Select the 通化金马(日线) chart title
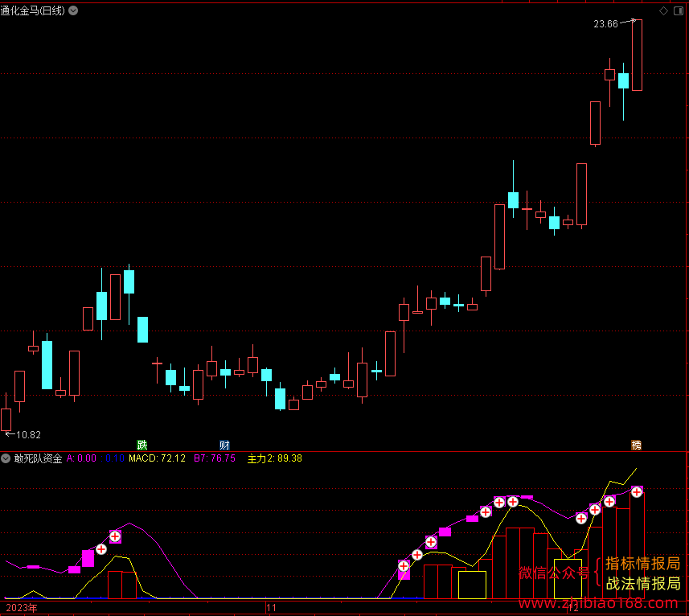This screenshot has height=616, width=689. click(x=32, y=10)
